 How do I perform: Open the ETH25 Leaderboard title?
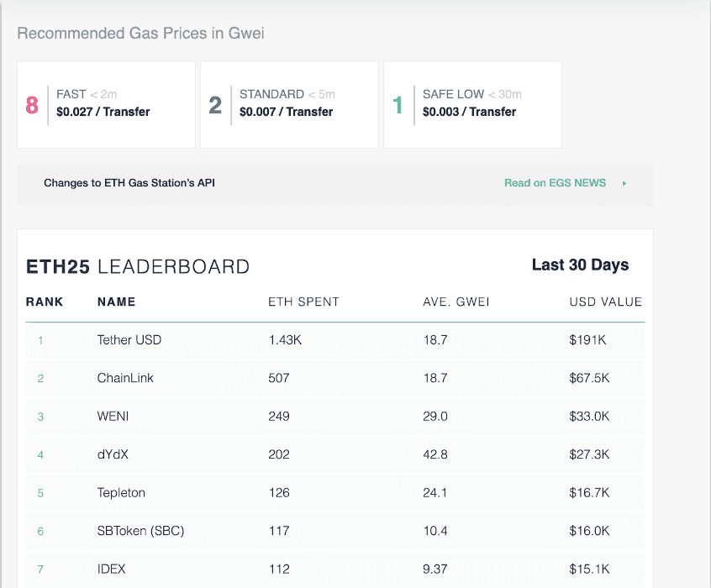138,265
